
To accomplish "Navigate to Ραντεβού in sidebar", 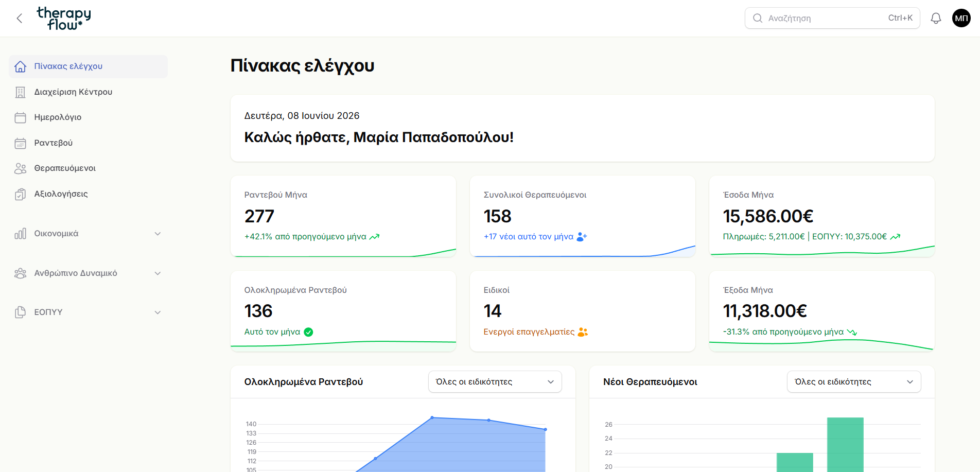I will coord(89,143).
